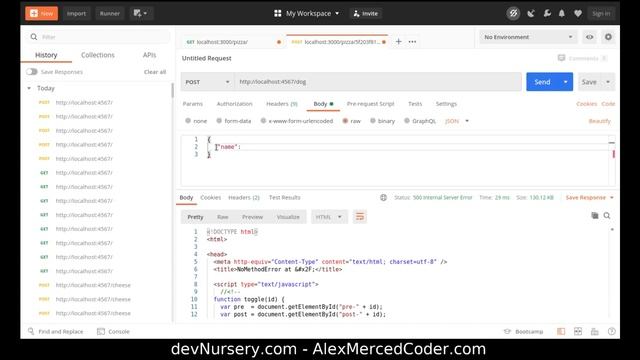Open the Save button dropdown arrow
Image resolution: width=640 pixels, height=360 pixels.
point(608,82)
